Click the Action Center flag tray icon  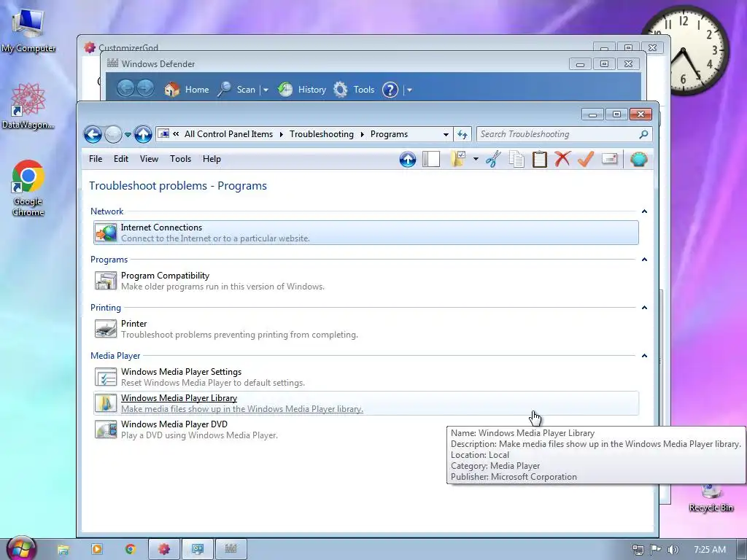[x=656, y=550]
